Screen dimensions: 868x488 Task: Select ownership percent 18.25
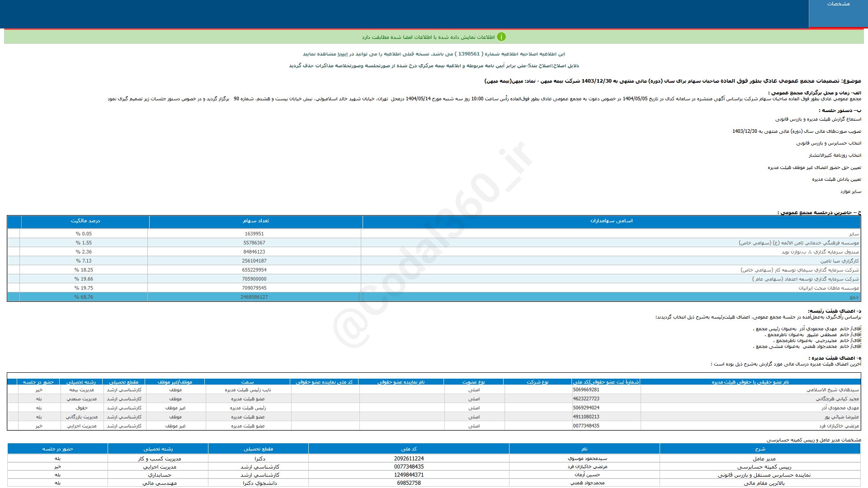pos(84,270)
